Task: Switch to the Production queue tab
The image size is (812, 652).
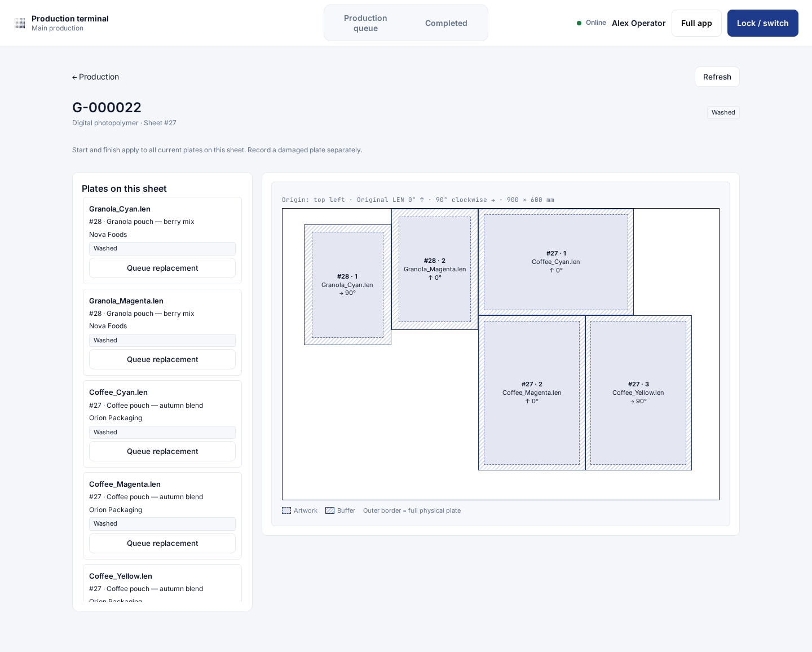Action: (x=365, y=23)
